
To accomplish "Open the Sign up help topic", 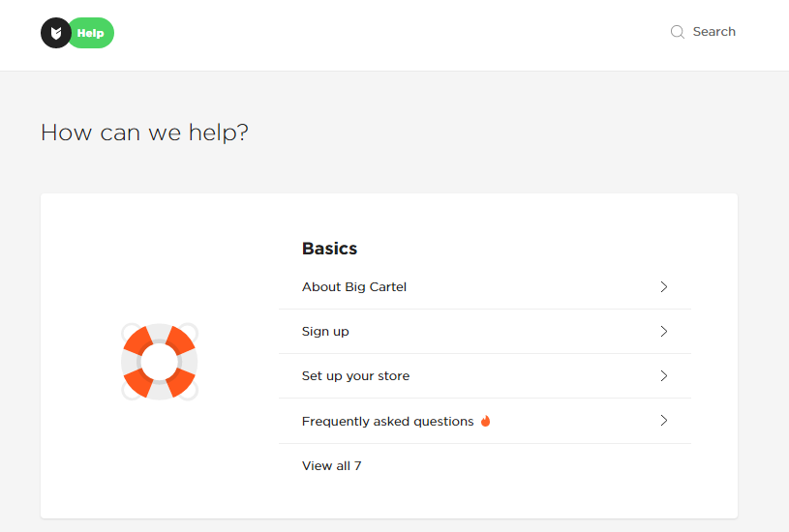I will pyautogui.click(x=325, y=332).
